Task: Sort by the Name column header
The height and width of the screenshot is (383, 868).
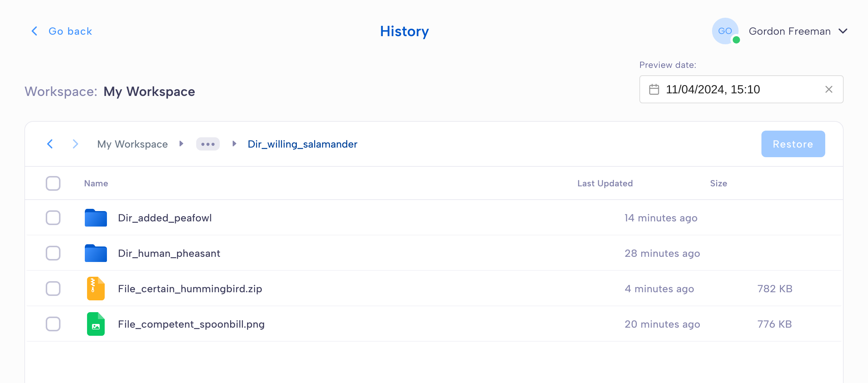Action: (x=96, y=183)
